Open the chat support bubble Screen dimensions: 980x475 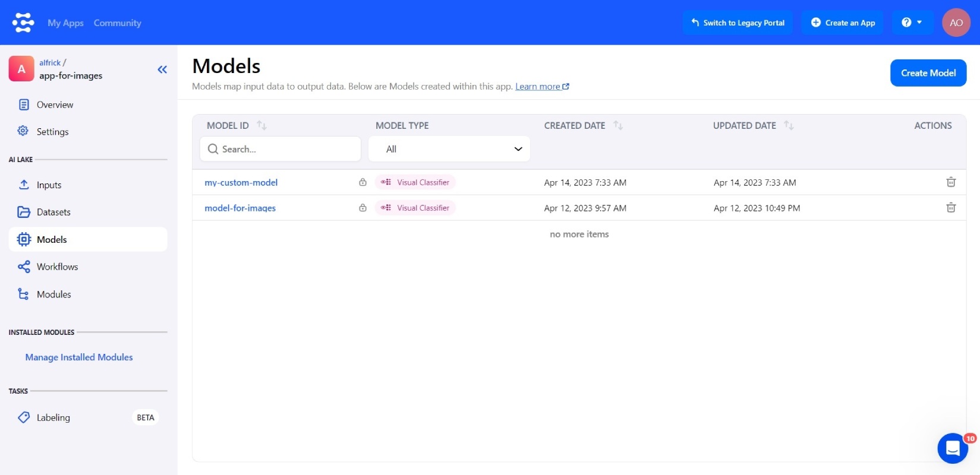[x=953, y=448]
